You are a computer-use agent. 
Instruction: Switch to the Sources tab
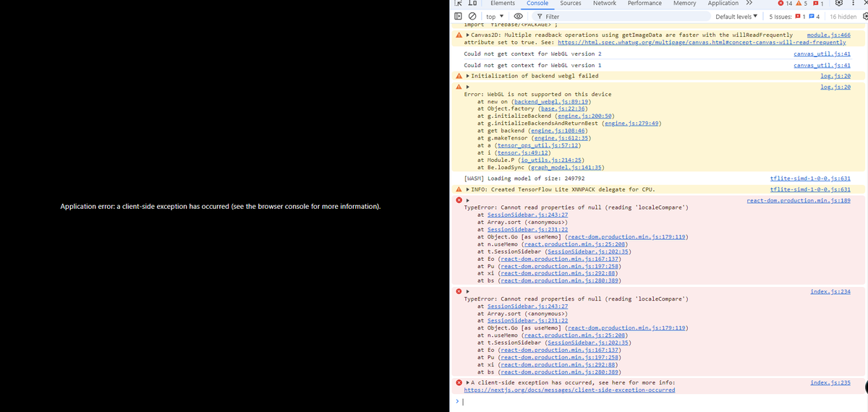click(570, 4)
